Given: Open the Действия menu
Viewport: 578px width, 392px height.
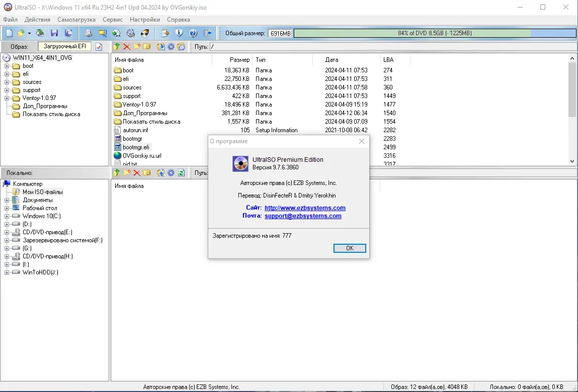Looking at the screenshot, I should coord(37,20).
